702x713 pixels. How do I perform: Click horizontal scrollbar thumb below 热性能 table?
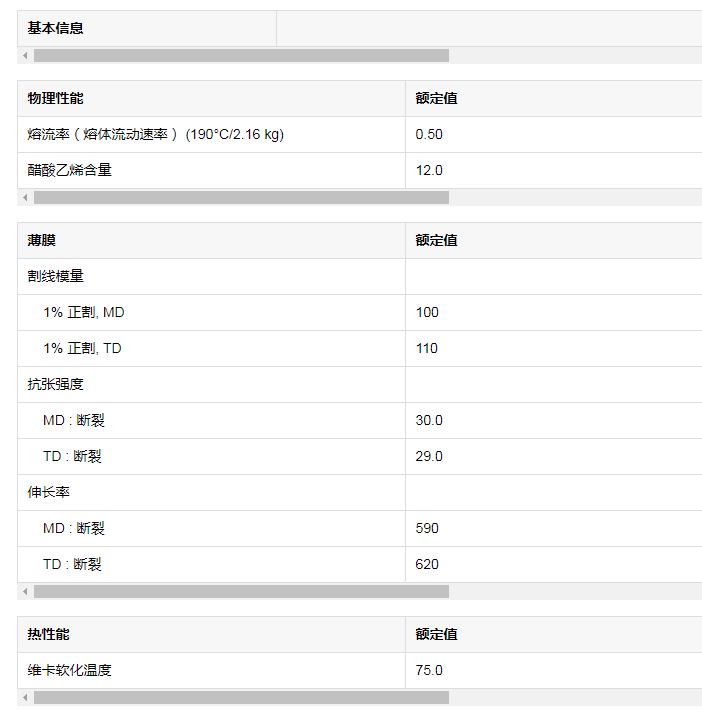pos(241,698)
